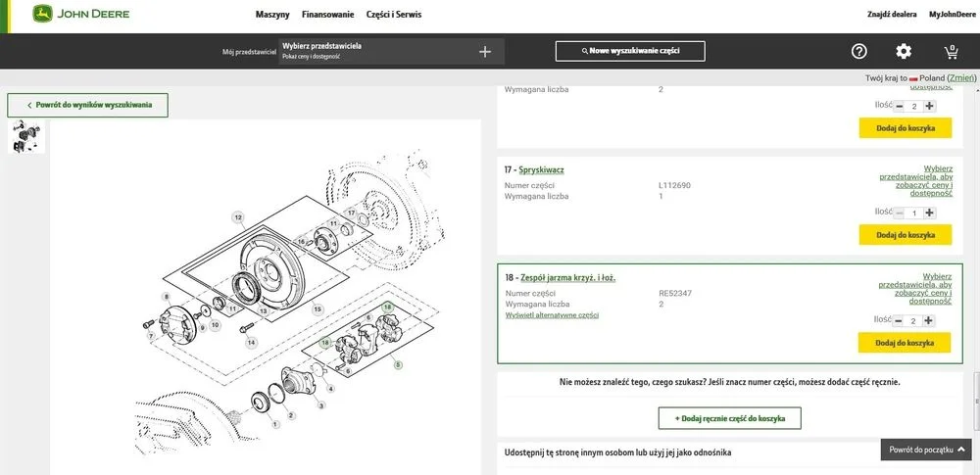This screenshot has width=980, height=475.
Task: Open the Spryskiwacz part link
Action: click(x=541, y=170)
